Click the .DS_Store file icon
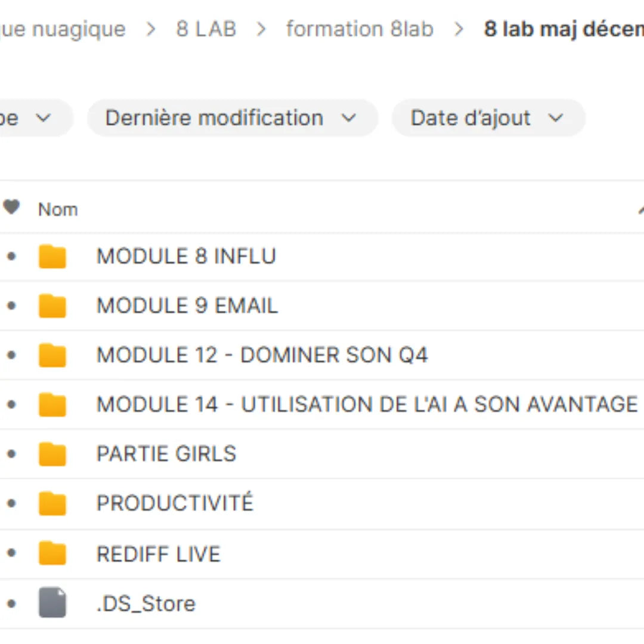Screen dimensions: 644x644 52,603
